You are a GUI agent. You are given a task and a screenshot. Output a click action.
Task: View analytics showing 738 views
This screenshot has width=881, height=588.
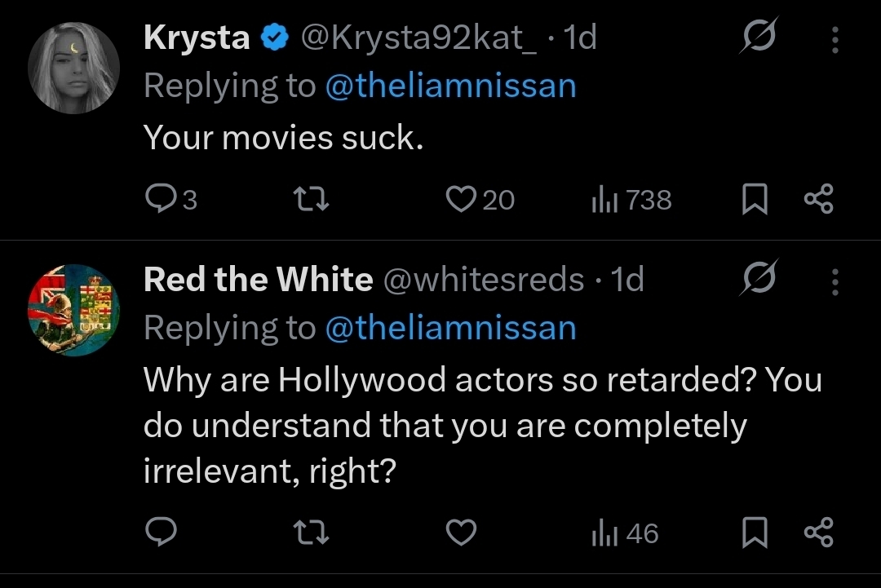click(631, 200)
